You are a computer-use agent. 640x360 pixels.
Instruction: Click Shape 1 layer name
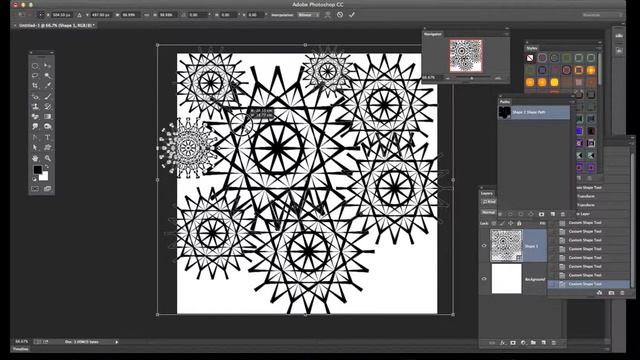(x=531, y=246)
